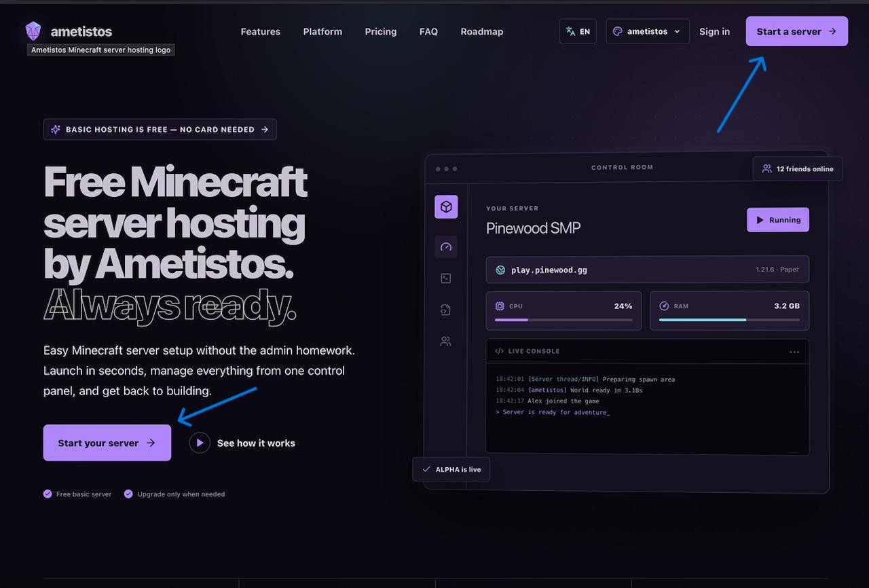Open the EN language selector
The width and height of the screenshot is (869, 588).
tap(578, 31)
